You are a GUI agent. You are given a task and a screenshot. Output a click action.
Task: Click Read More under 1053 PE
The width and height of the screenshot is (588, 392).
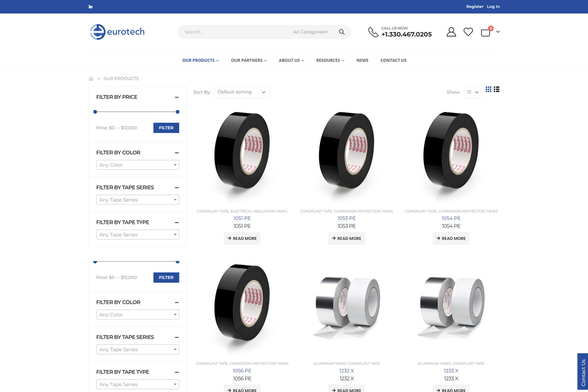click(346, 238)
